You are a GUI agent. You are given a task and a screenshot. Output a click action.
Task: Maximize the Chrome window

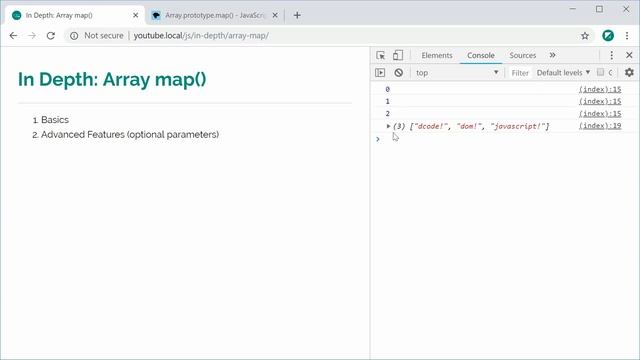click(599, 9)
